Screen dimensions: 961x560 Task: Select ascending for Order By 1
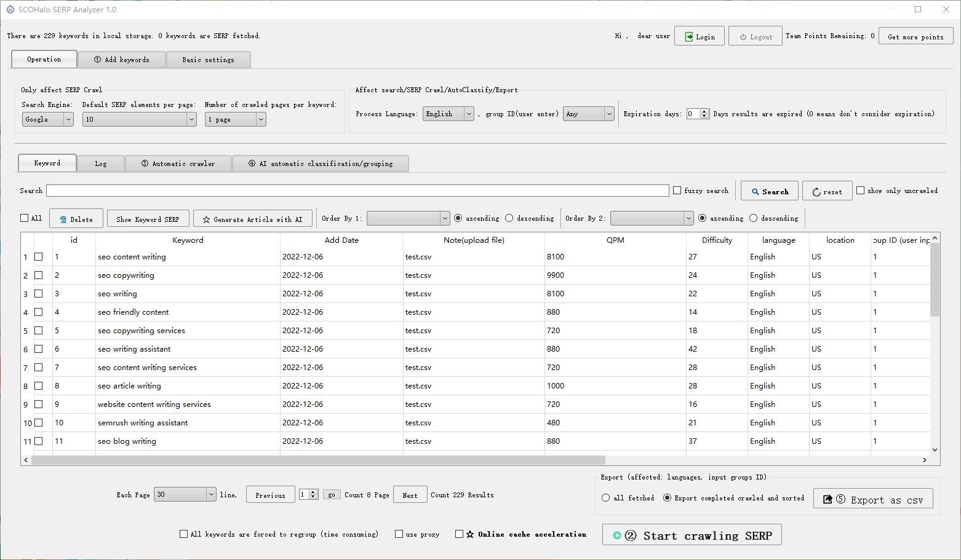[x=458, y=218]
